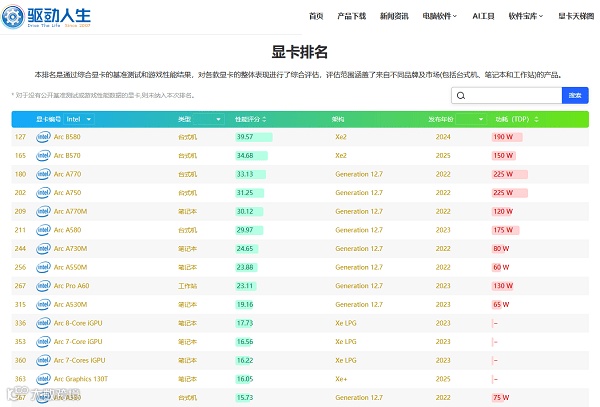Open the Arc A770 link

pos(67,174)
